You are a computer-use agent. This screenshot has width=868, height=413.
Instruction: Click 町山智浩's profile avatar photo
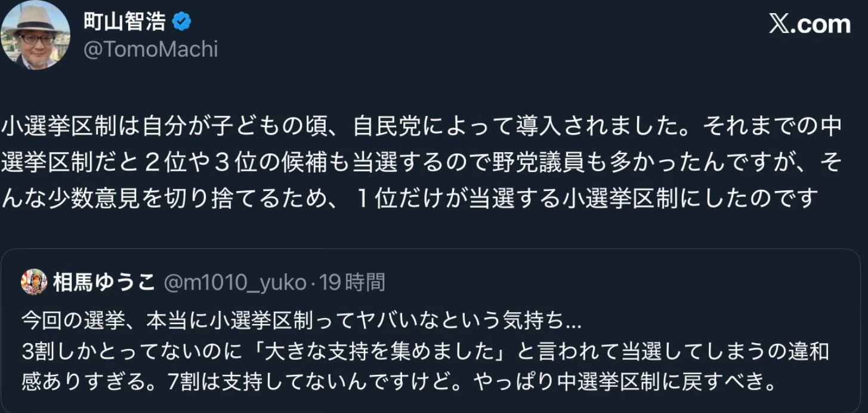point(36,35)
